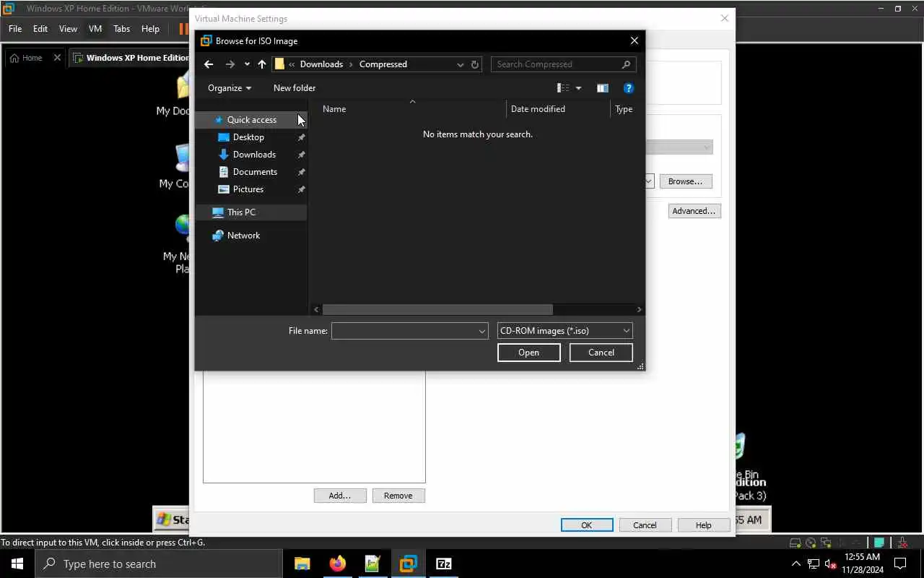This screenshot has width=924, height=578.
Task: Click the magnifier icon in the search box
Action: click(x=626, y=64)
